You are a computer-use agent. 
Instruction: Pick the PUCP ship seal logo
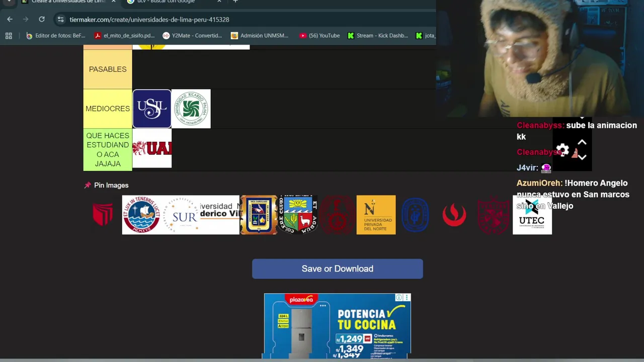click(141, 215)
